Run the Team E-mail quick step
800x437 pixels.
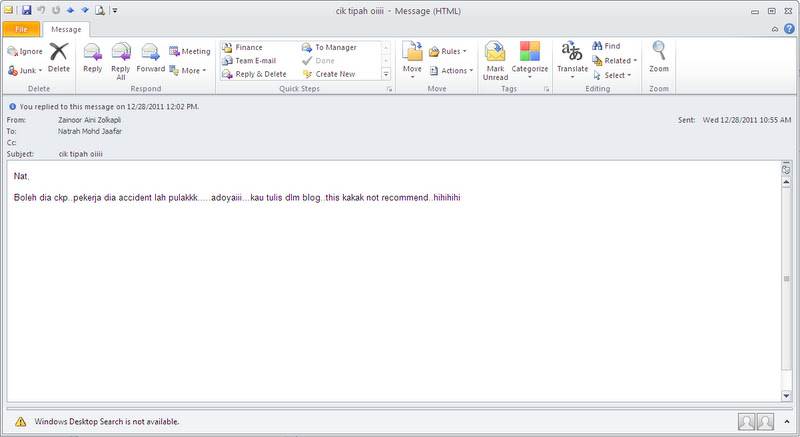[249, 61]
